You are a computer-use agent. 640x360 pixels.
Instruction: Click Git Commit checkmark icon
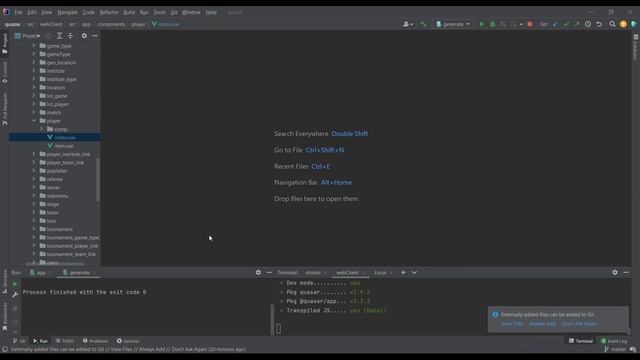pyautogui.click(x=566, y=24)
